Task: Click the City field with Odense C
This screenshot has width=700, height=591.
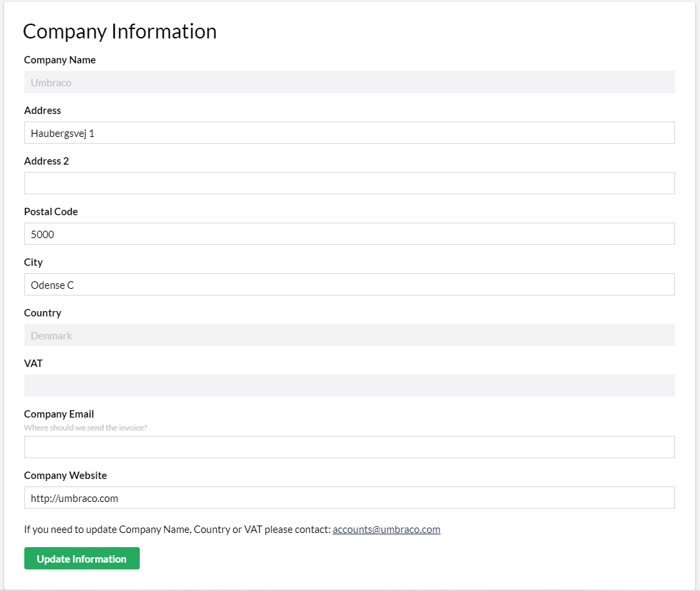Action: [x=349, y=285]
